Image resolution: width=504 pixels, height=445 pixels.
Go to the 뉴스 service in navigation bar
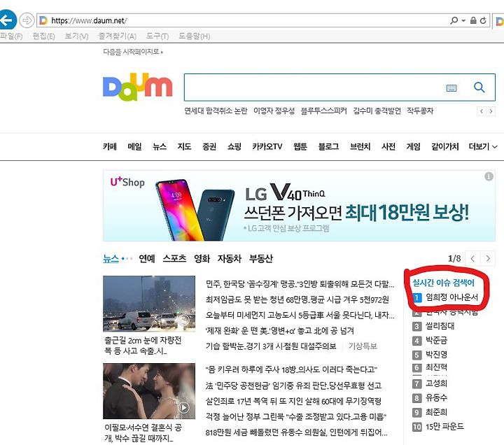(160, 146)
